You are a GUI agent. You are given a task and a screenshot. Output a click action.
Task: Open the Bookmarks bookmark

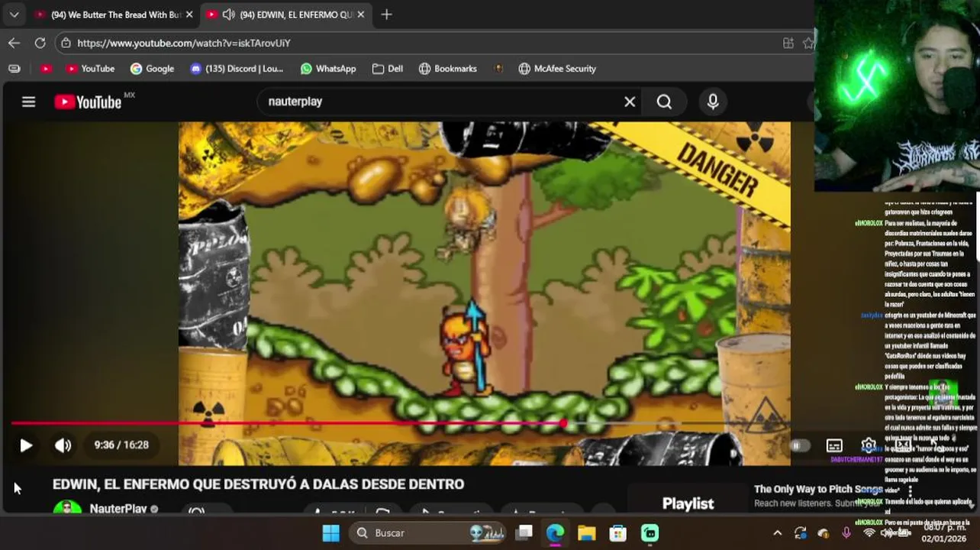pos(448,69)
